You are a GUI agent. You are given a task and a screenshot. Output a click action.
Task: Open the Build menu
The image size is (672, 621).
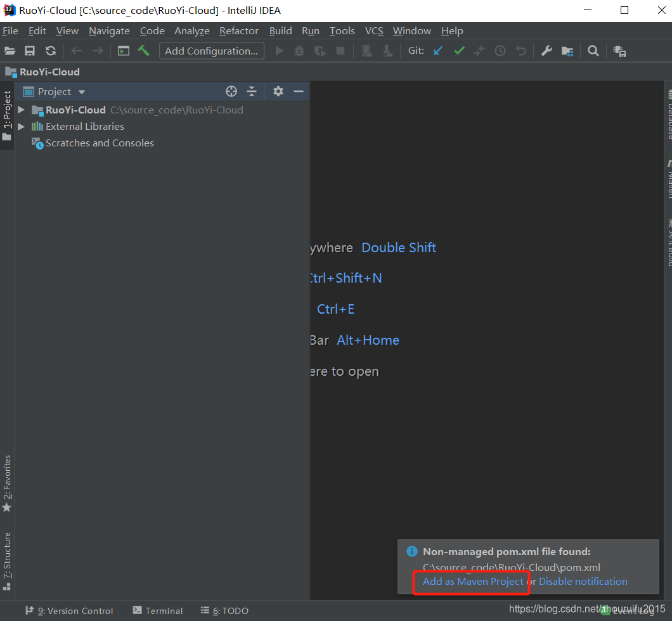pyautogui.click(x=281, y=31)
